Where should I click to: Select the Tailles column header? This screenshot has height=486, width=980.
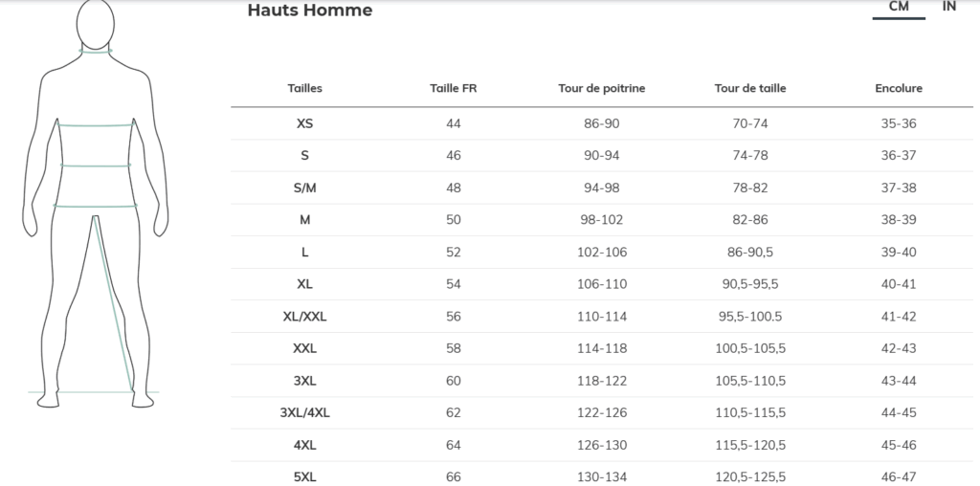coord(305,88)
